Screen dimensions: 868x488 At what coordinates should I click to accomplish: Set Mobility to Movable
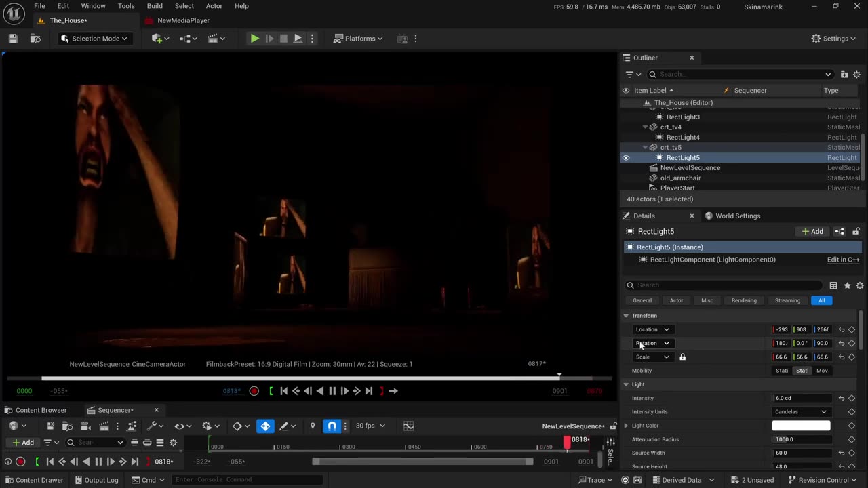tap(822, 371)
